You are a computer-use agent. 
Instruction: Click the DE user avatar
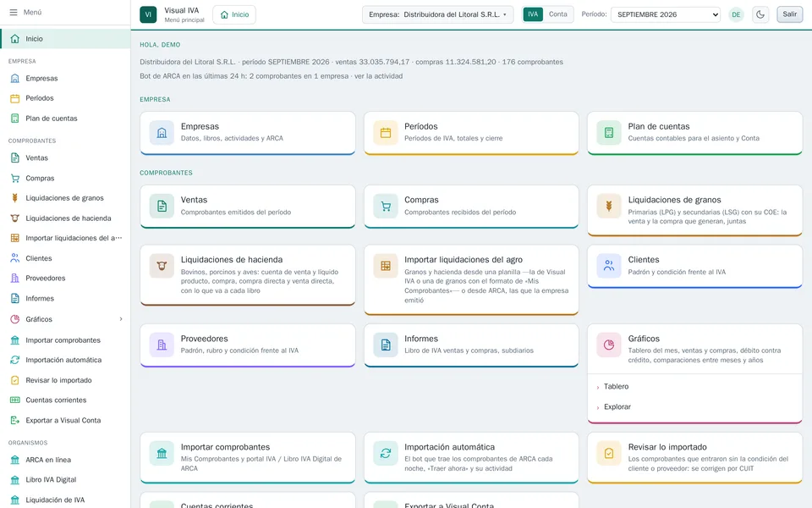pos(736,14)
